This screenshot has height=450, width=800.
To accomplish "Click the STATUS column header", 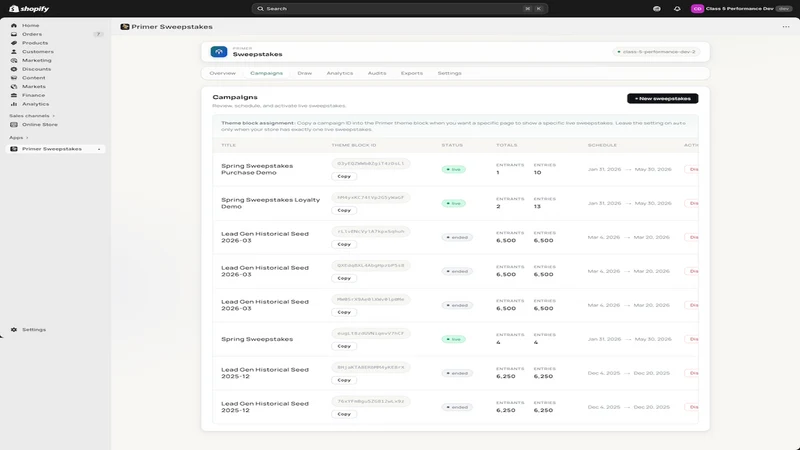I will click(x=452, y=145).
